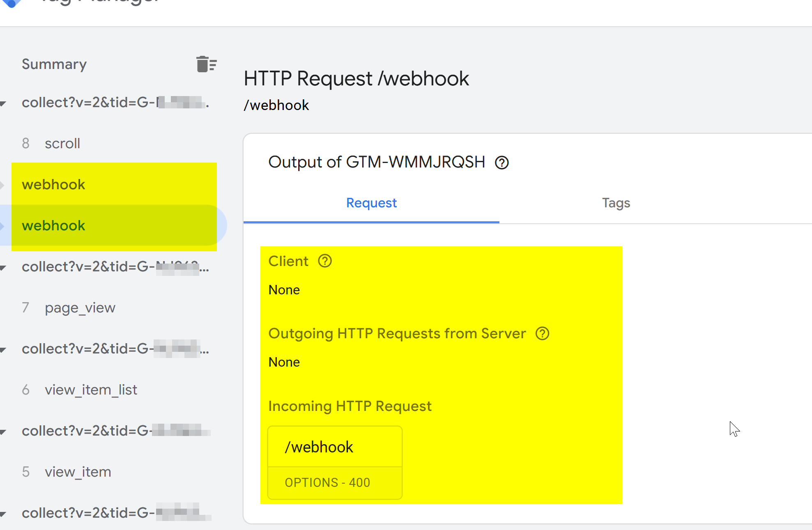
Task: Click the collect request text above view_item_list
Action: point(115,349)
